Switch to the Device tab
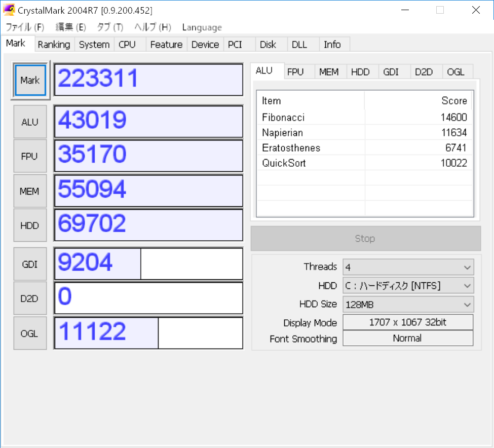 click(205, 45)
